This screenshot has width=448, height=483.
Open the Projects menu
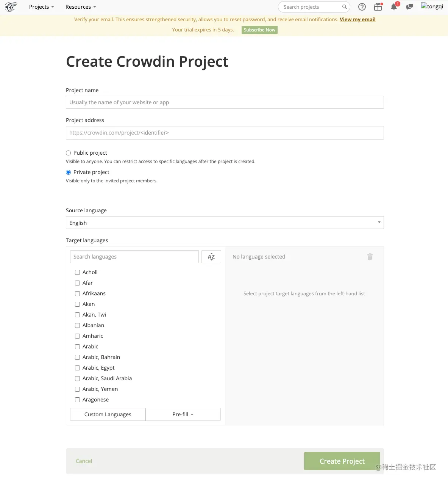42,7
